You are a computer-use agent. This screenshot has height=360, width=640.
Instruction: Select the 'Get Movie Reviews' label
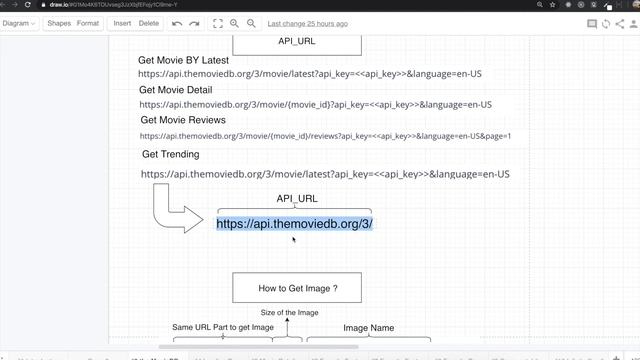pos(183,120)
